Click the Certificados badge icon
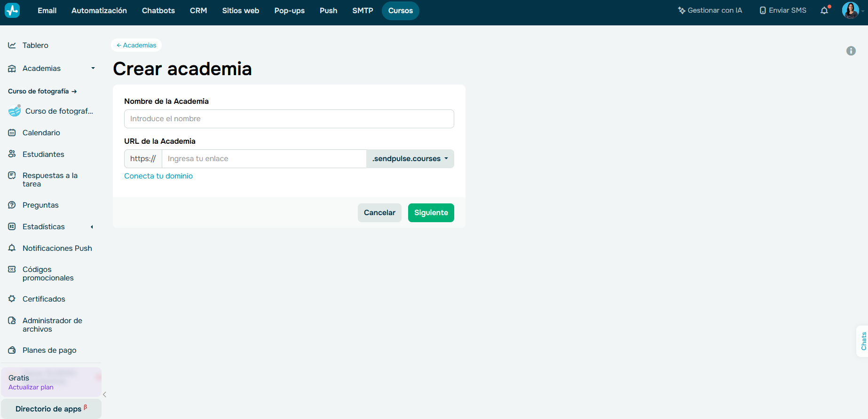Screen dimensions: 868x419 [12, 299]
